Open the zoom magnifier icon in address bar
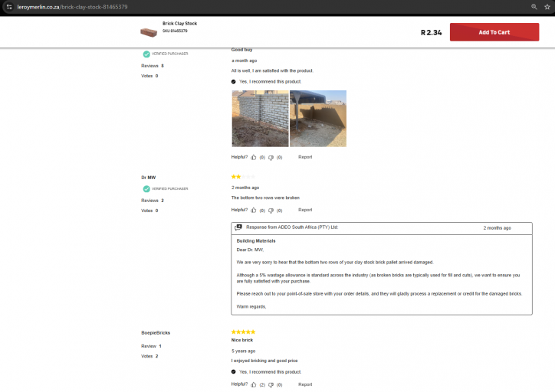 [534, 7]
